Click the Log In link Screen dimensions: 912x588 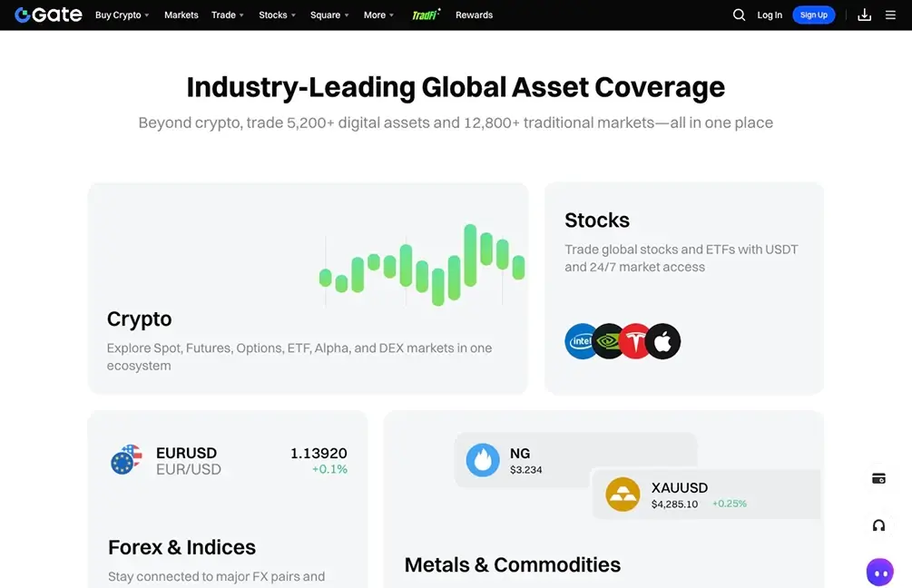tap(770, 15)
